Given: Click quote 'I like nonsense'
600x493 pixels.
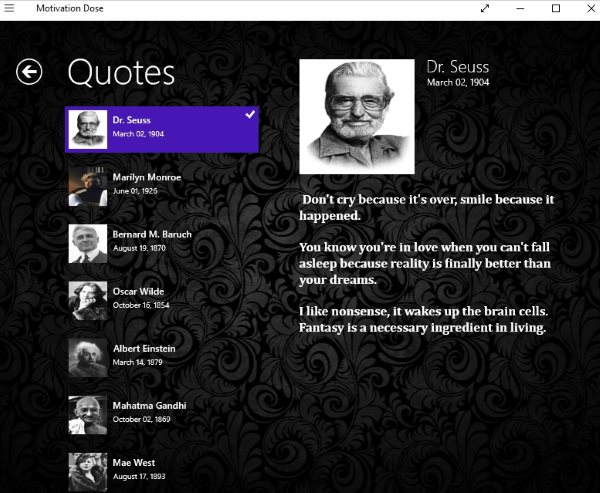Looking at the screenshot, I should pyautogui.click(x=423, y=319).
